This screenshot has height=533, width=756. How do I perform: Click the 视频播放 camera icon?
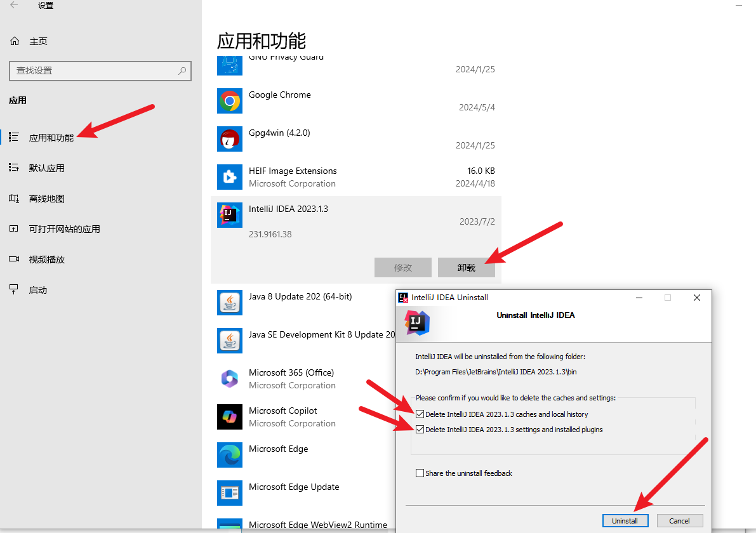(x=14, y=259)
